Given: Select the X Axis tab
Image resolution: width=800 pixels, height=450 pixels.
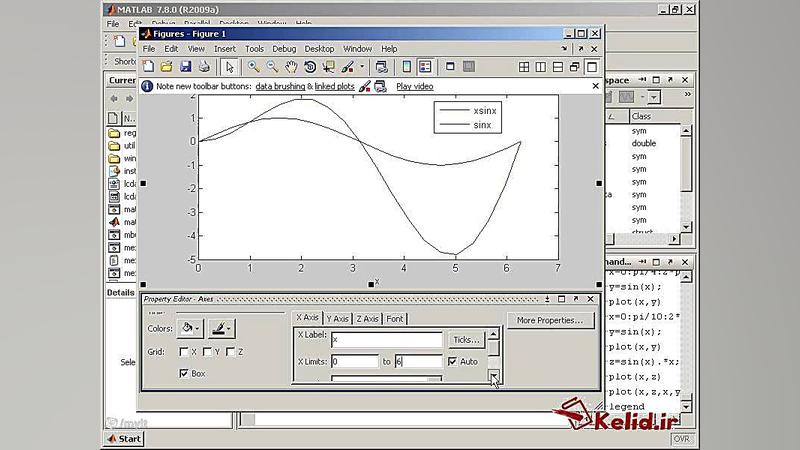Looking at the screenshot, I should [307, 317].
